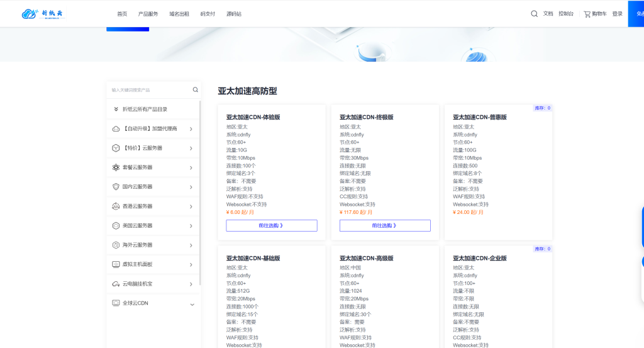Click the 库存: 0 badge on 普惠版 card
Image resolution: width=644 pixels, height=348 pixels.
click(x=542, y=108)
